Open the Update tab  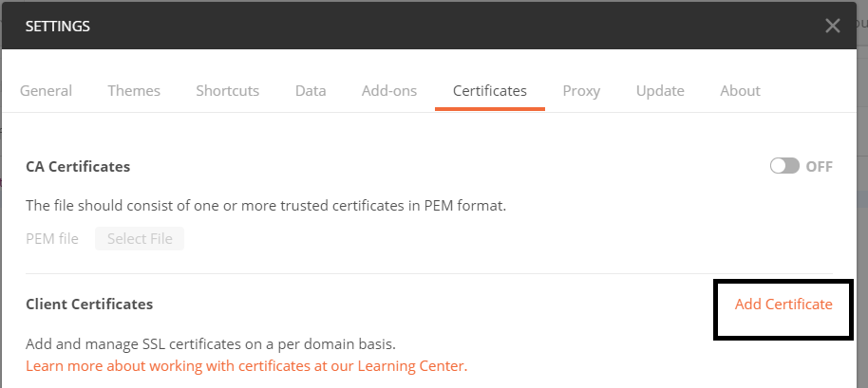click(660, 91)
